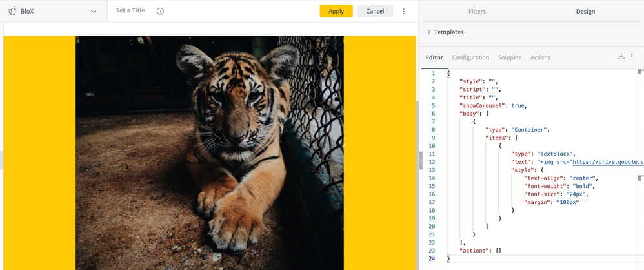The width and height of the screenshot is (644, 270).
Task: Click the collapse handle on the left edge
Action: tap(2, 160)
